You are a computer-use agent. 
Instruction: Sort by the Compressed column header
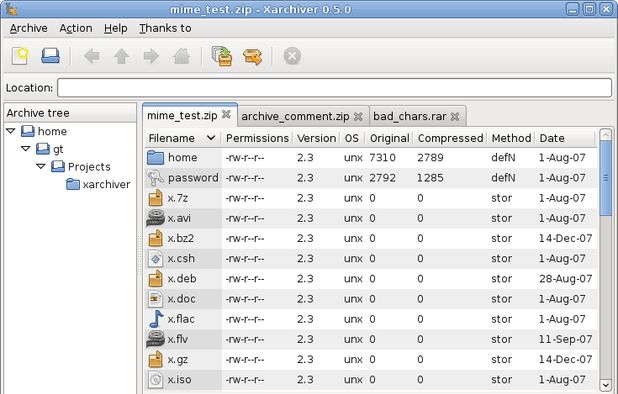click(450, 138)
